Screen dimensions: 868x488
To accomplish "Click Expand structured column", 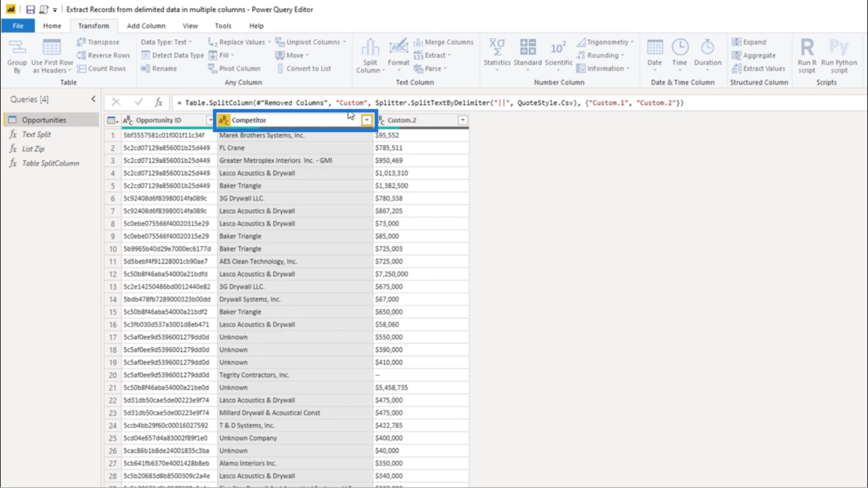I will pos(749,42).
